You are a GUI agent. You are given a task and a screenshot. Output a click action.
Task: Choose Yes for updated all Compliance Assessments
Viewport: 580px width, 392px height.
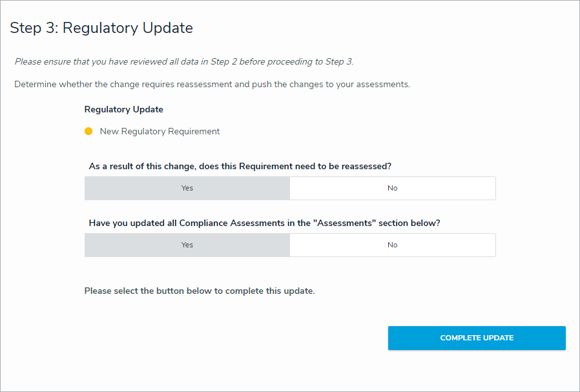(187, 245)
